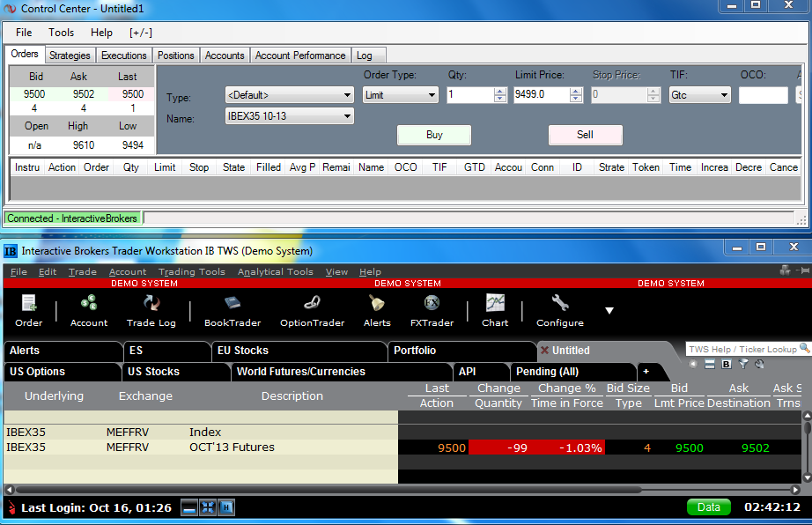The image size is (812, 525).
Task: Click the round back arrow icon below lookup
Action: point(693,365)
